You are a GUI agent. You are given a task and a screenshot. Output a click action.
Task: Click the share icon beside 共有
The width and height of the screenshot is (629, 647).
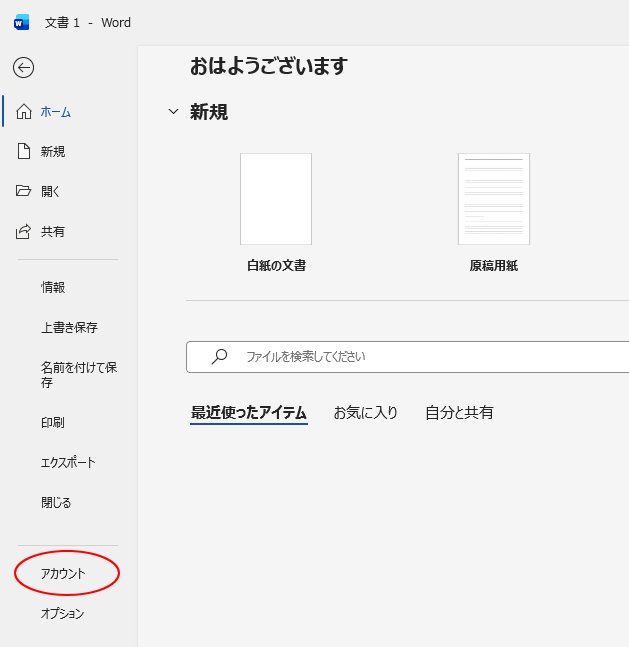(x=23, y=231)
